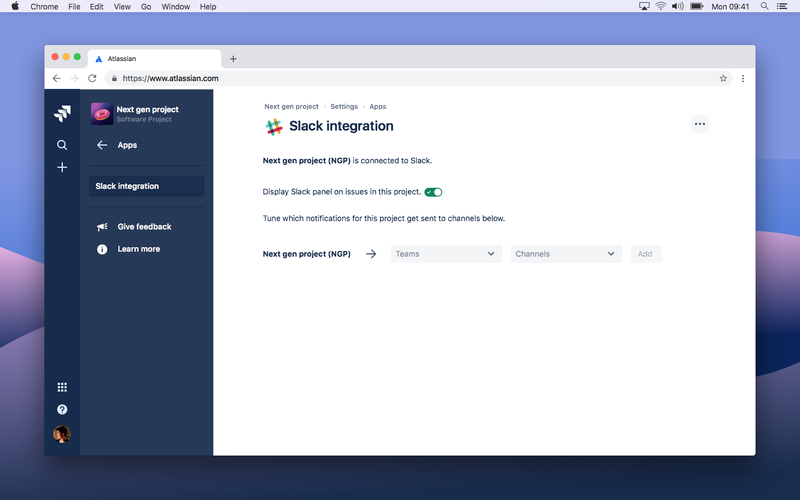Click the Slack logo beside page title

[x=274, y=127]
